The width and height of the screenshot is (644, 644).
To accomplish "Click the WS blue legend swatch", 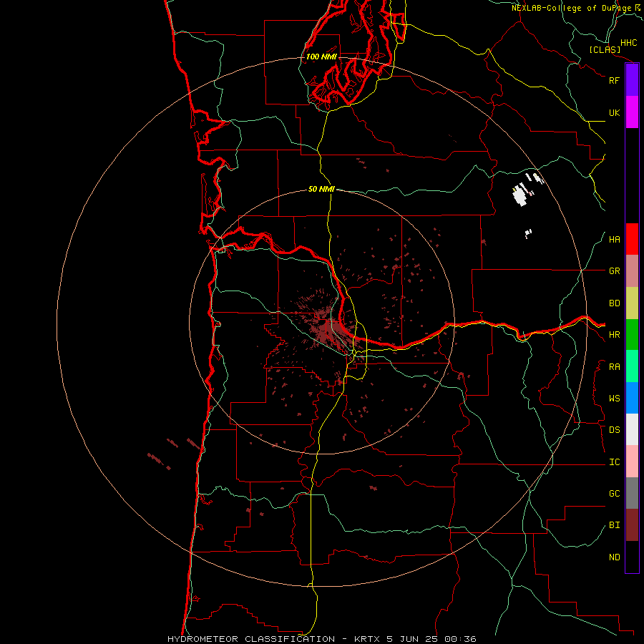I will coord(632,398).
